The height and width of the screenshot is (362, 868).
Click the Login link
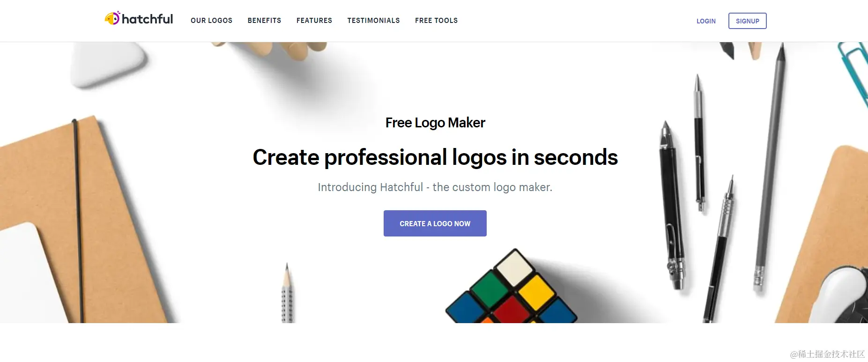pyautogui.click(x=706, y=21)
